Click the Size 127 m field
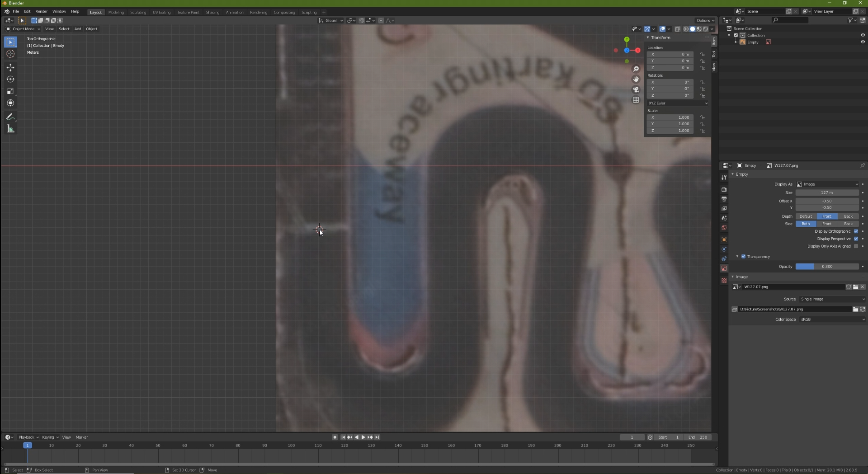The height and width of the screenshot is (474, 868). click(827, 192)
